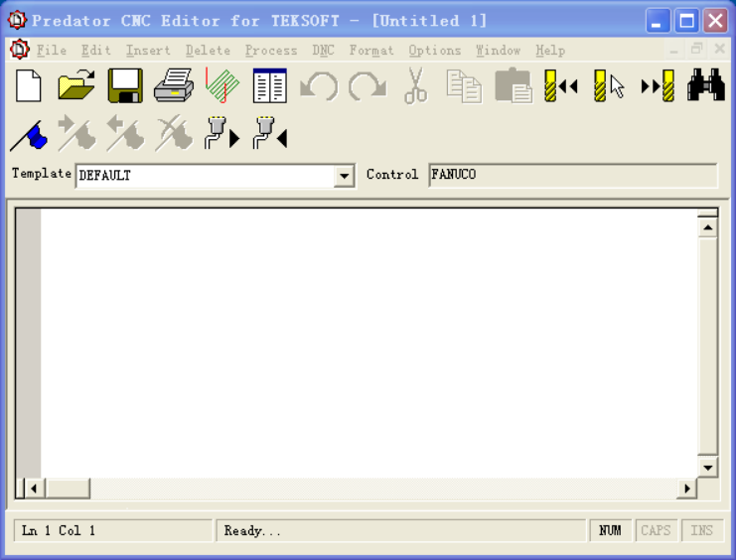The width and height of the screenshot is (737, 560).
Task: Open the Process menu
Action: [x=270, y=50]
